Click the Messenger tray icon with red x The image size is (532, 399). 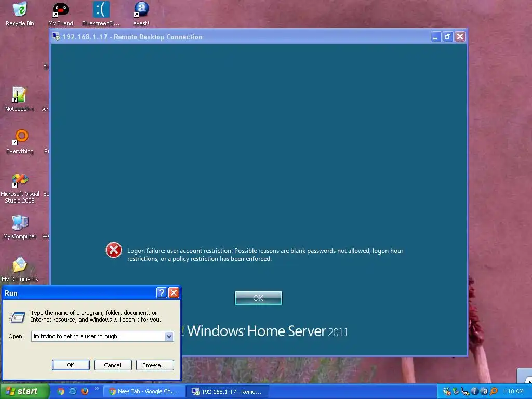coord(446,392)
